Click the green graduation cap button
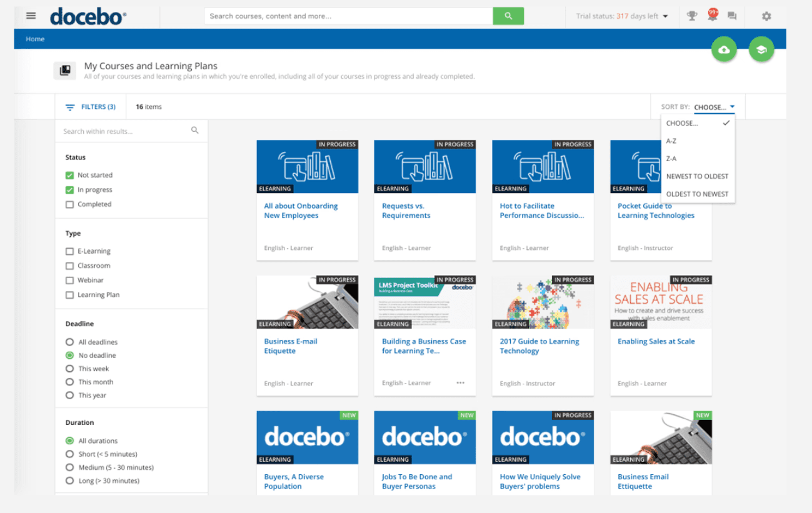812x513 pixels. tap(761, 50)
